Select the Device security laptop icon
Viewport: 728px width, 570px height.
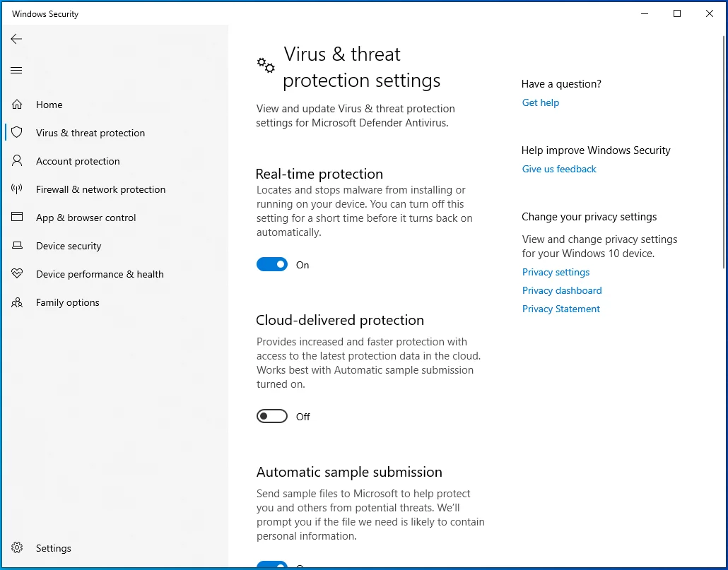click(17, 245)
